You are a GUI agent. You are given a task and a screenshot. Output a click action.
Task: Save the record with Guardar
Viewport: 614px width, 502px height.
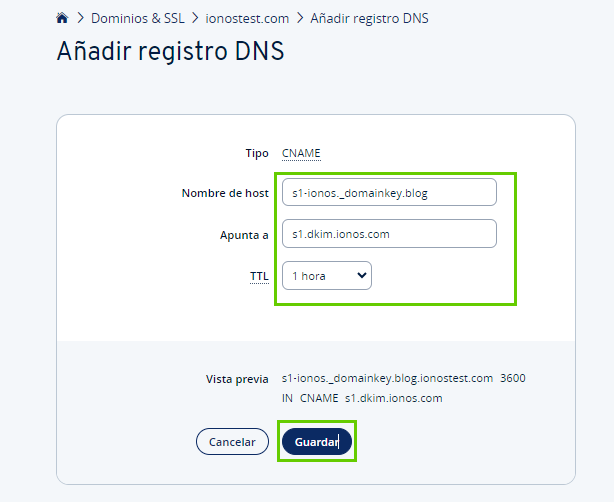316,441
